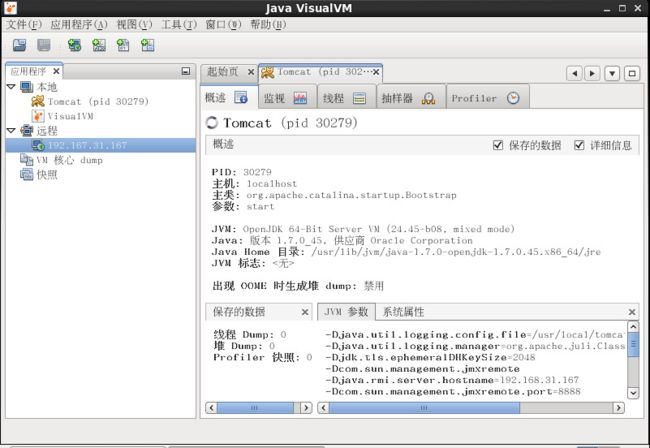This screenshot has width=650, height=448.
Task: Close the Tomcat (pid 302...) tab
Action: tap(376, 72)
